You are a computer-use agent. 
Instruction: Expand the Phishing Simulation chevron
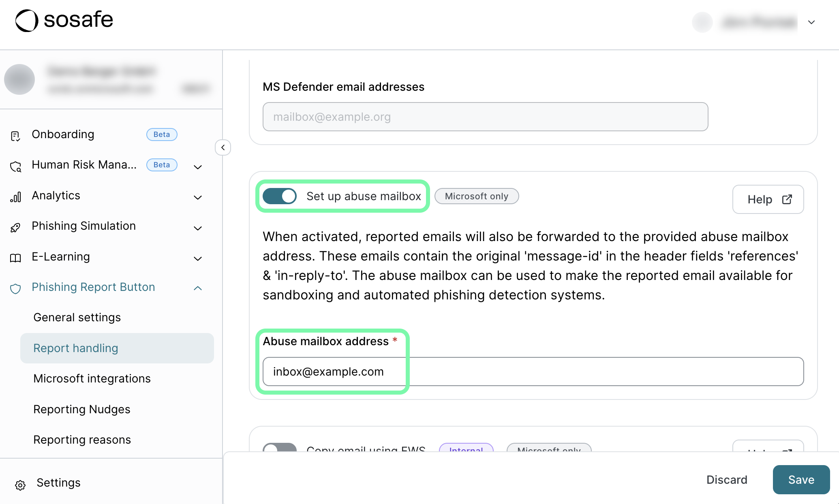(x=198, y=228)
